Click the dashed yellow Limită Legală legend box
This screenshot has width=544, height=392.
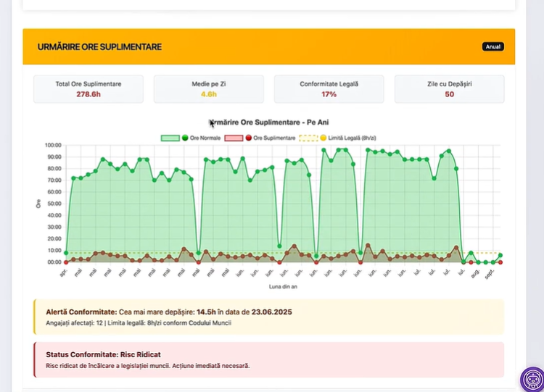click(308, 138)
